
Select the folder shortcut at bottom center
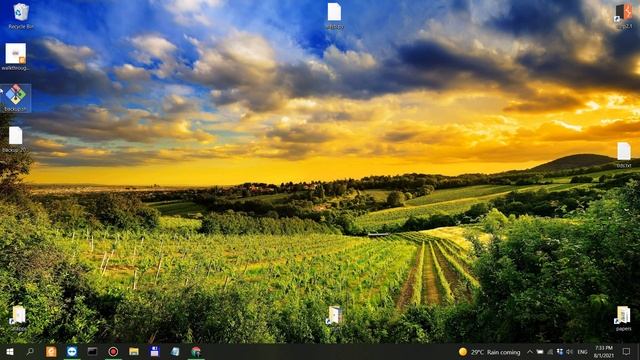pos(334,318)
